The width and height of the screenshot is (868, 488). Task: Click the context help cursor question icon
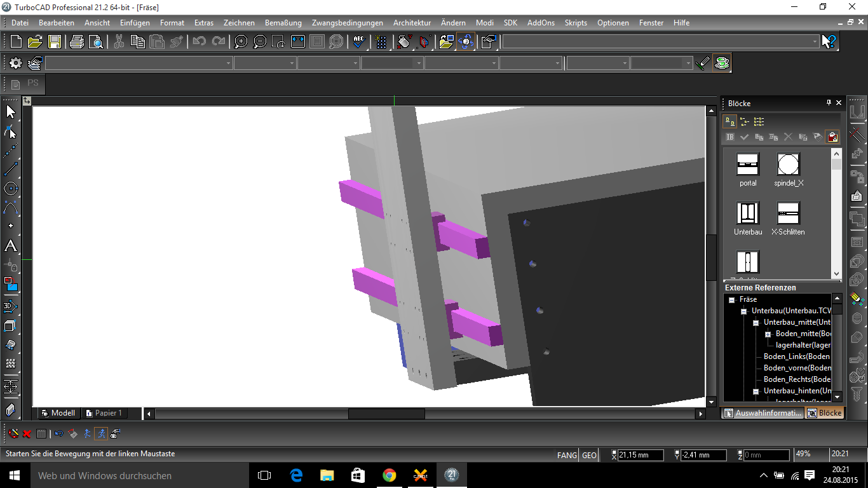click(829, 42)
